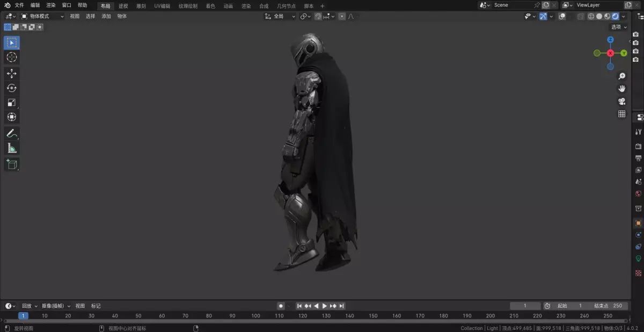The height and width of the screenshot is (332, 644).
Task: Pin the Scene with pushpin icon
Action: [537, 5]
